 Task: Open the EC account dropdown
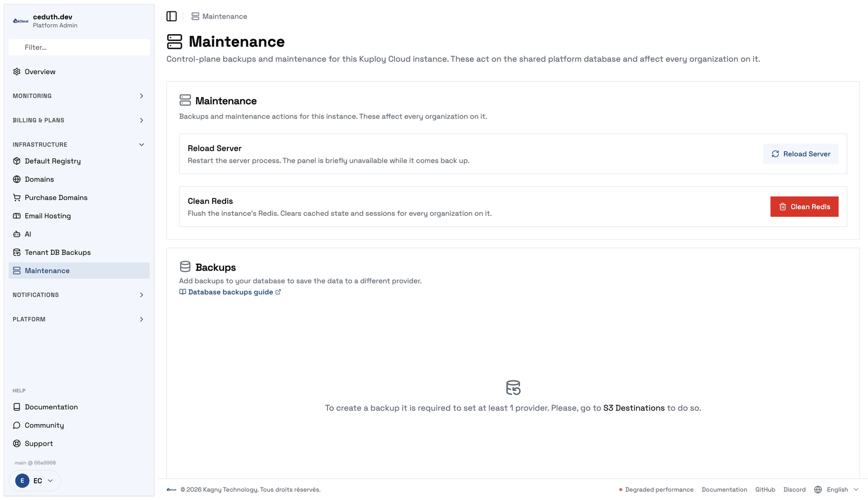pos(35,480)
